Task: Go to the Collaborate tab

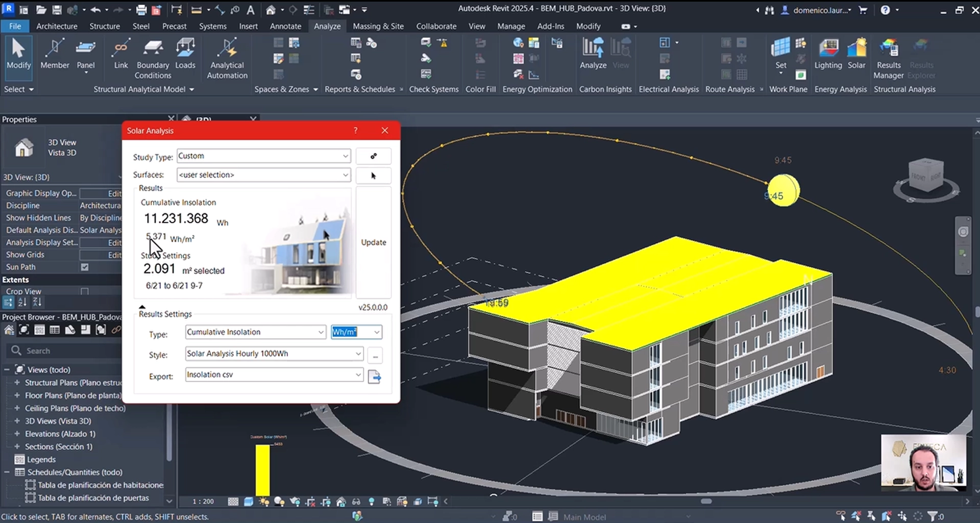Action: [x=436, y=26]
